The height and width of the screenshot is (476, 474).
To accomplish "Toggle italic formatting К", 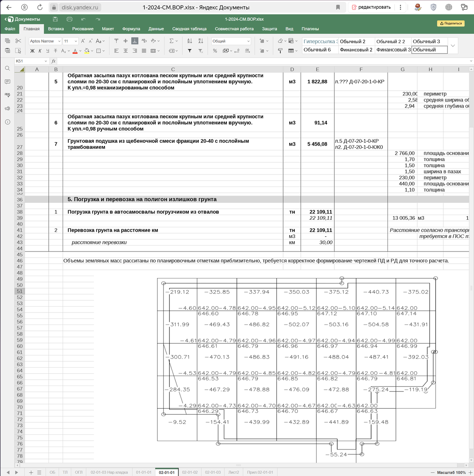I will (40, 51).
